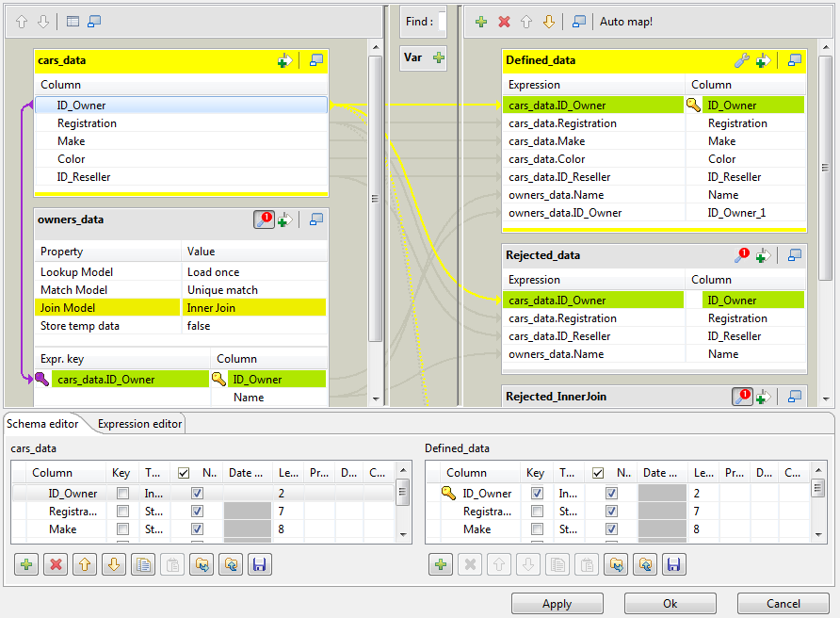The width and height of the screenshot is (840, 618).
Task: Save the cars_data schema with the disk icon
Action: pyautogui.click(x=259, y=563)
